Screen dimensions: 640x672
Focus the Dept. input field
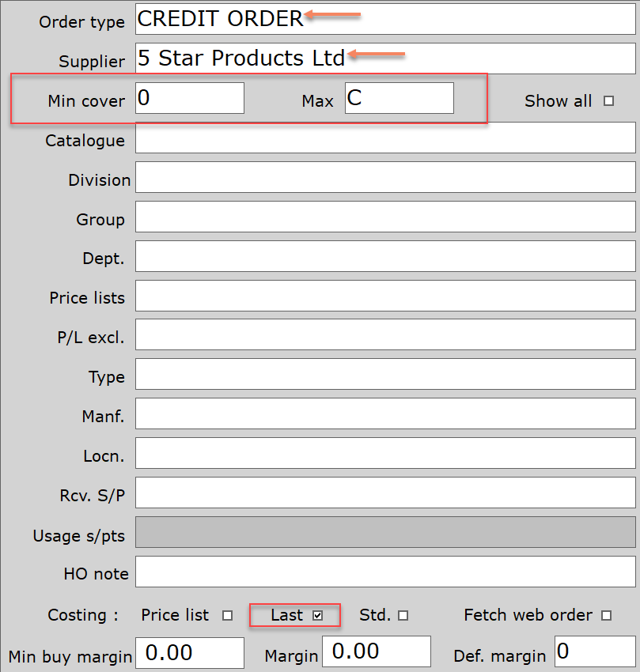(x=385, y=256)
